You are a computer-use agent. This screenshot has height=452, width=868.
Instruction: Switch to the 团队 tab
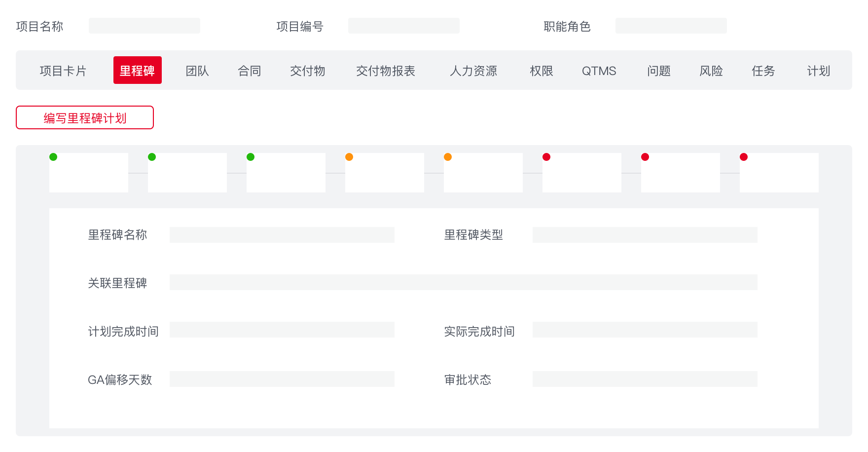pyautogui.click(x=197, y=71)
